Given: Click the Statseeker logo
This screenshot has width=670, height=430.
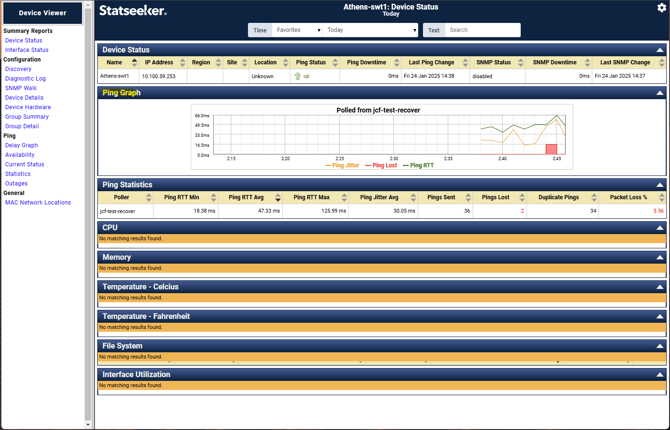Looking at the screenshot, I should point(133,11).
